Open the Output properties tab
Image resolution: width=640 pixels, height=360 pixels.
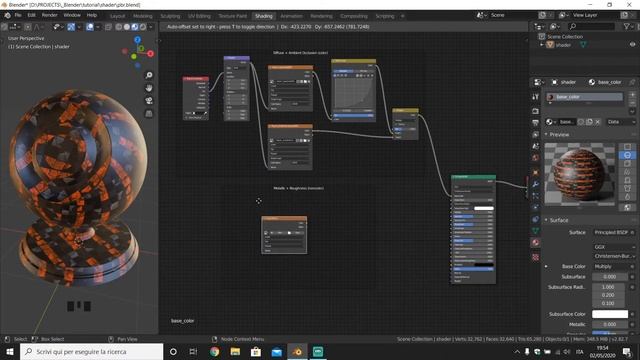click(x=536, y=122)
